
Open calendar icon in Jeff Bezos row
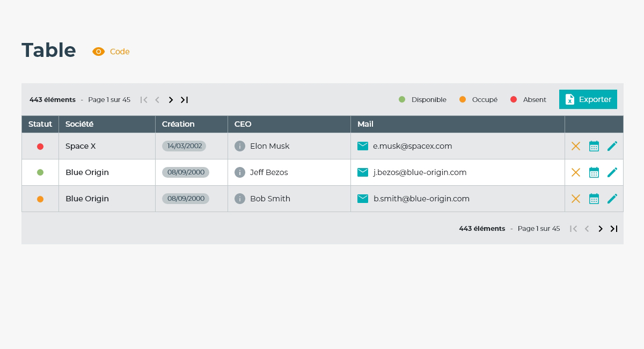(x=594, y=172)
